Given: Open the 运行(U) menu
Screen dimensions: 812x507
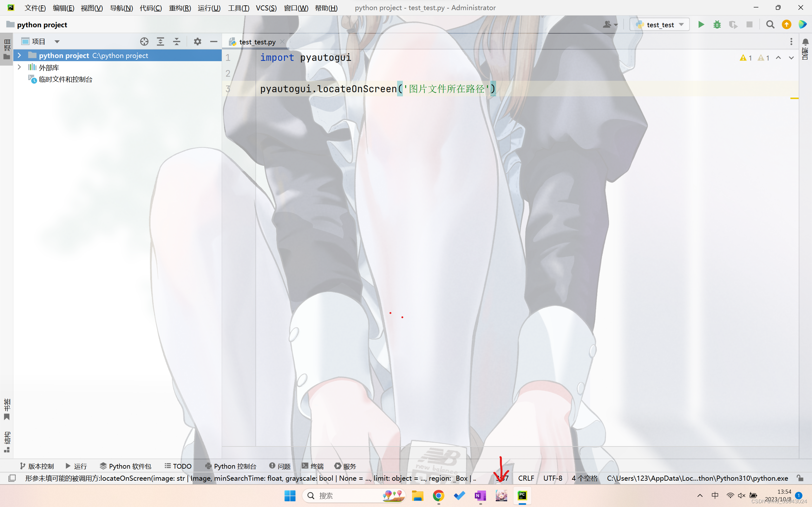Looking at the screenshot, I should click(x=209, y=8).
